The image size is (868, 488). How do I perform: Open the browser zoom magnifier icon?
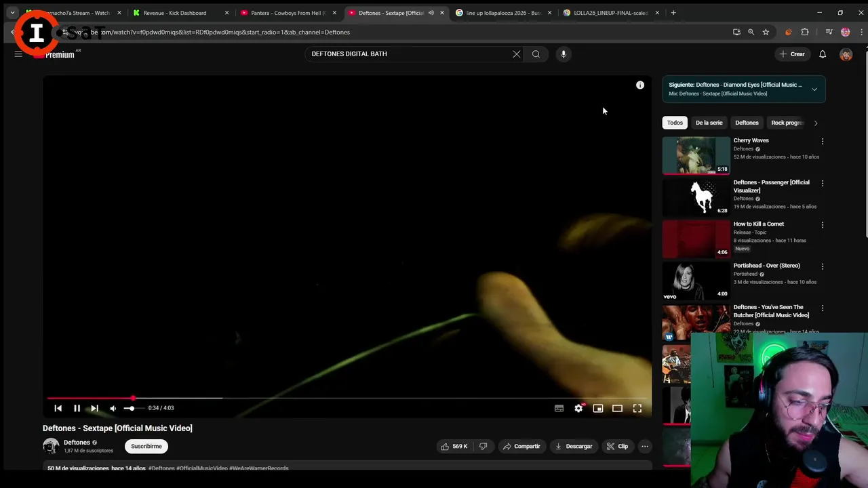click(x=751, y=32)
